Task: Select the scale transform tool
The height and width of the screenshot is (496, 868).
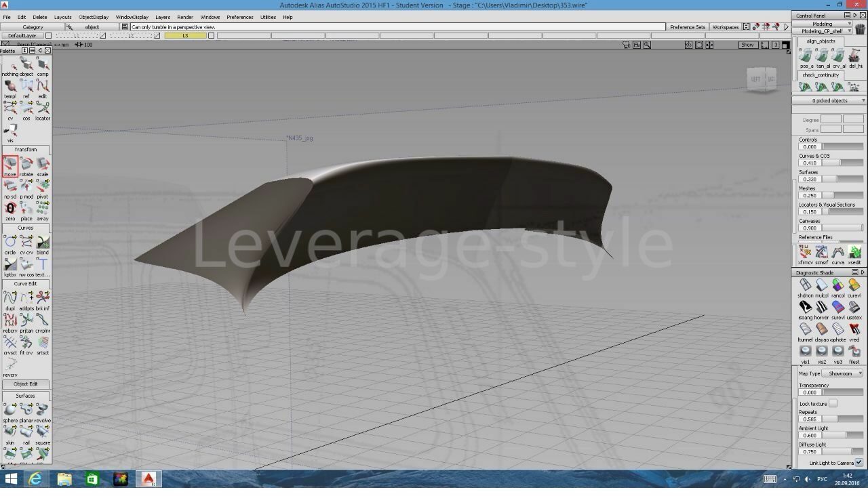Action: tap(43, 165)
